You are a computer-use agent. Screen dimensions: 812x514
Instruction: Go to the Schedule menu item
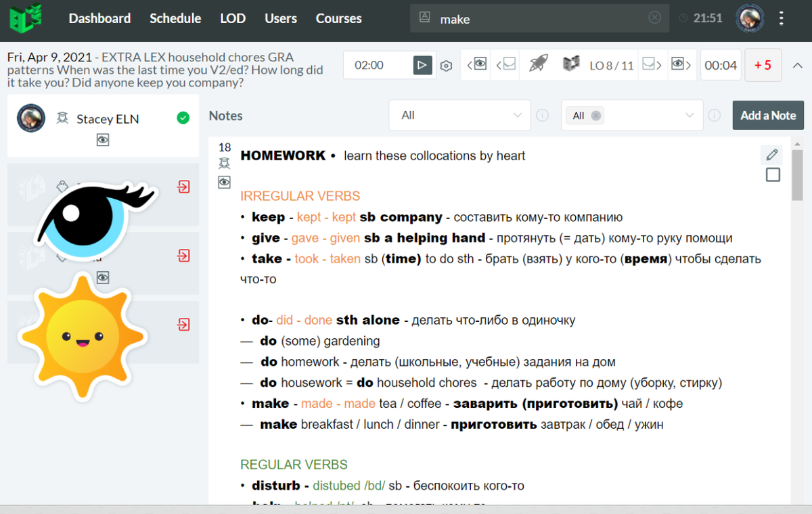(175, 18)
